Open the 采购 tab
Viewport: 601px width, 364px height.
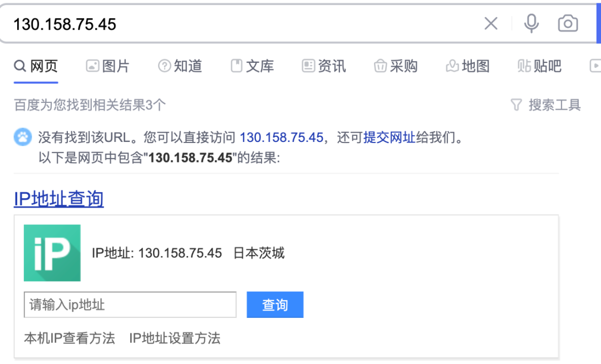[x=396, y=66]
